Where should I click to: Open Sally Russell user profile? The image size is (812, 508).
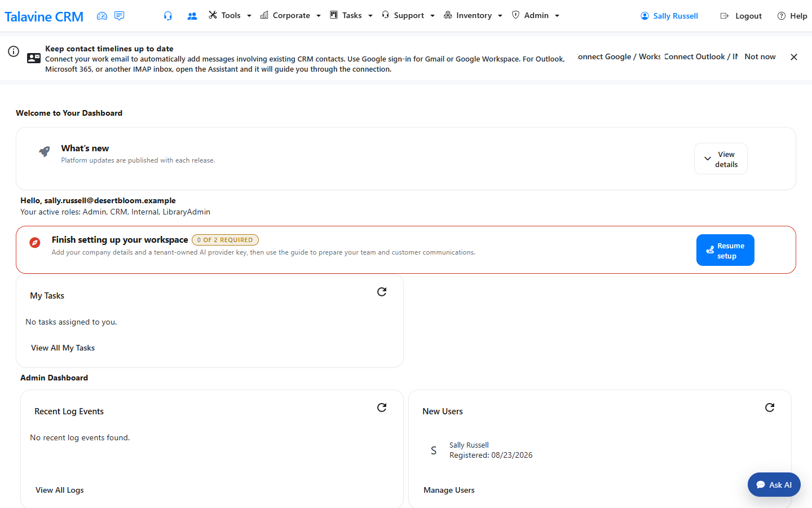tap(669, 16)
